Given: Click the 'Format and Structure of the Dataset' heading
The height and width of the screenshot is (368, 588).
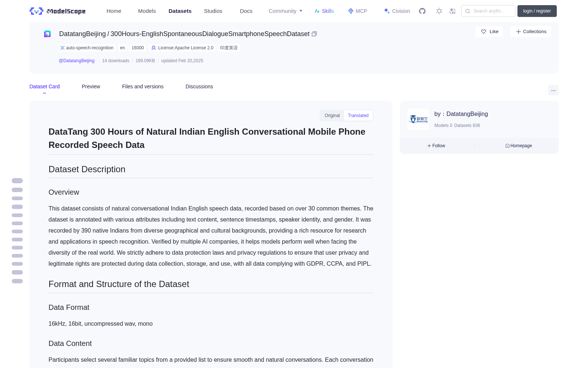Looking at the screenshot, I should [119, 284].
